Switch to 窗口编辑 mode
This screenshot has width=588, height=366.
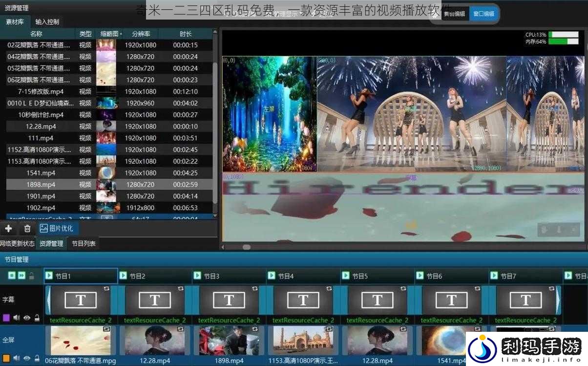pos(483,14)
